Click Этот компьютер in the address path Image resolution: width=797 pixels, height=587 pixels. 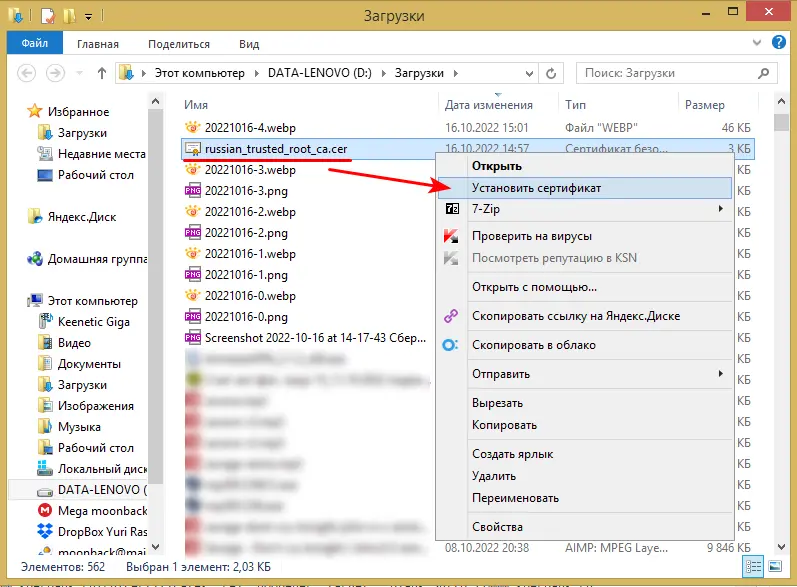[199, 73]
